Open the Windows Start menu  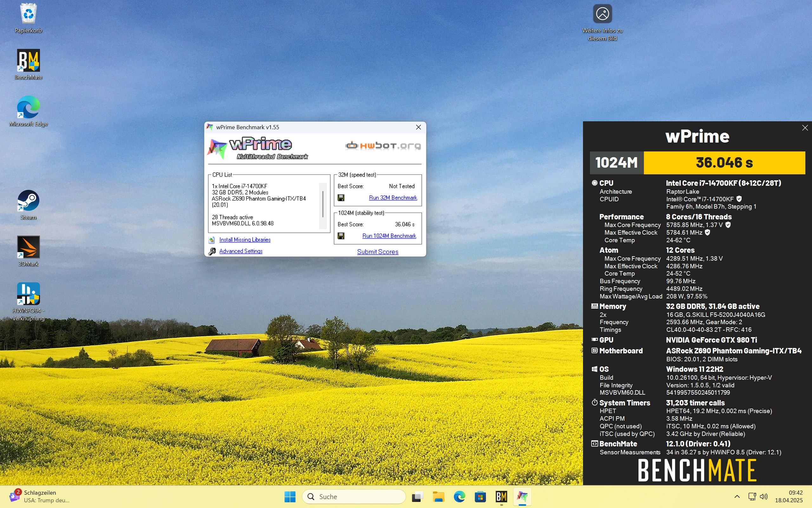290,497
